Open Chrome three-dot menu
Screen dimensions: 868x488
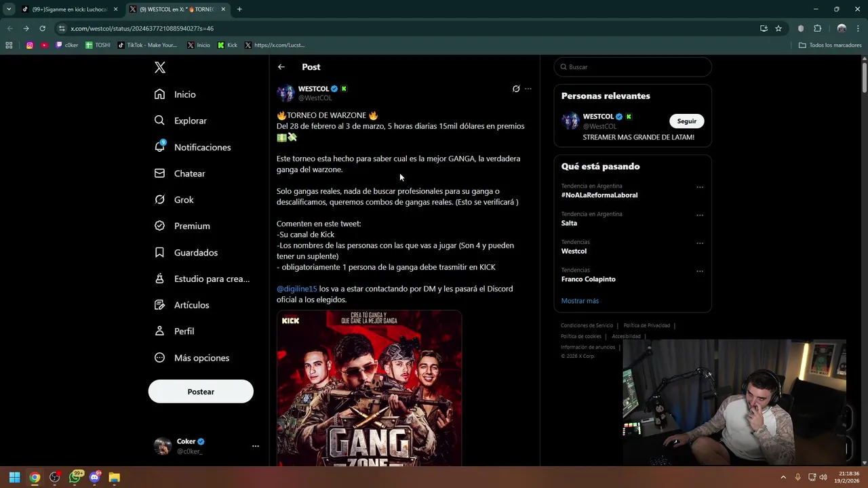coord(858,28)
